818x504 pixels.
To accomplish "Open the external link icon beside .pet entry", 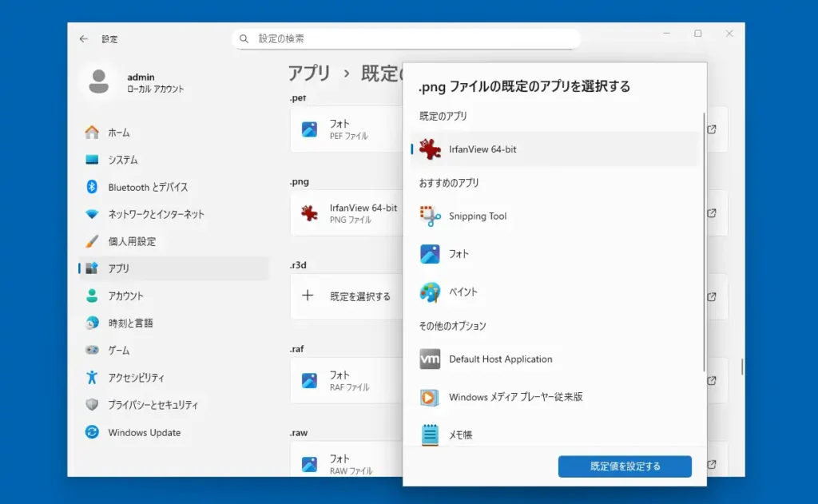I will coord(710,129).
